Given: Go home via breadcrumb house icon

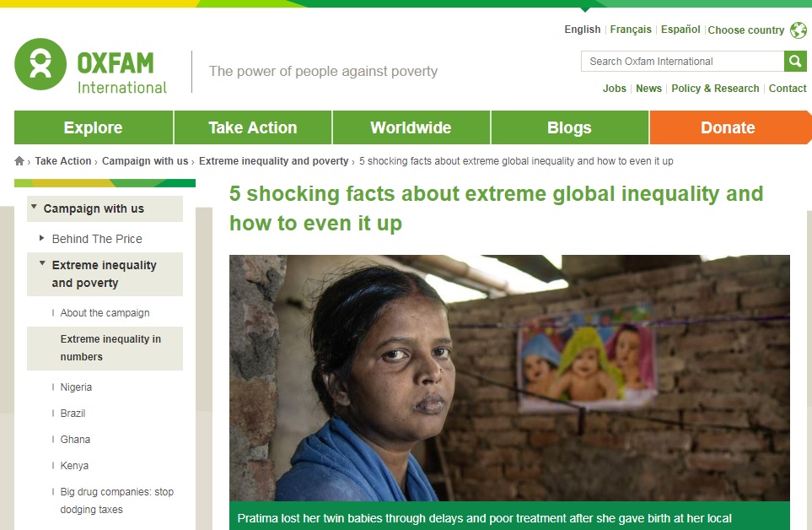Looking at the screenshot, I should click(x=19, y=160).
